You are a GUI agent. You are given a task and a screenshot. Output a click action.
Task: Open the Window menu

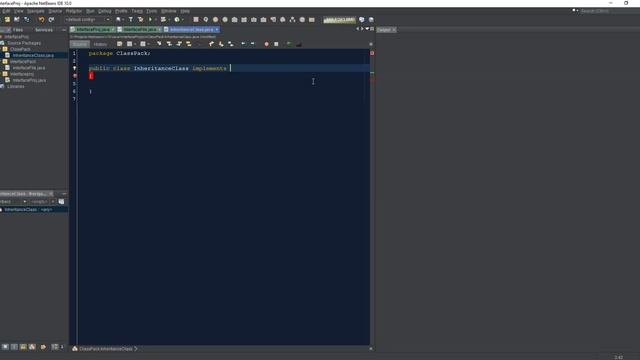point(169,11)
